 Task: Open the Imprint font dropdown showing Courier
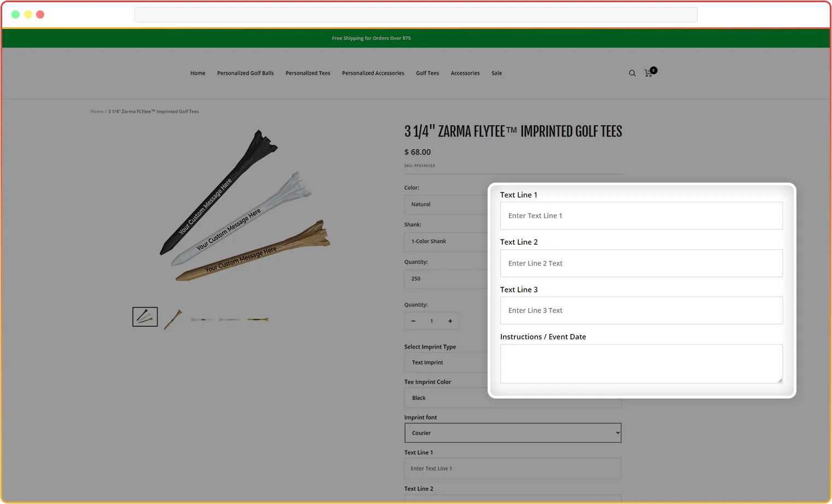(x=513, y=432)
